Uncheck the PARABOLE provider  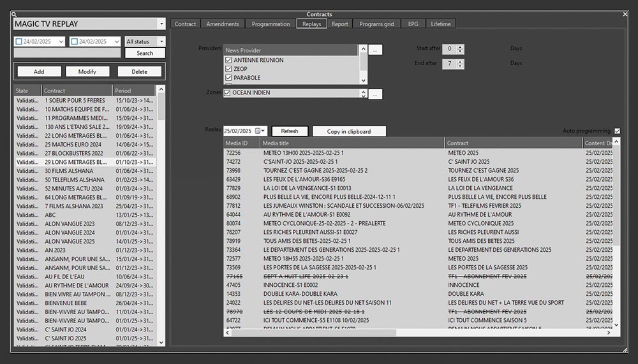[228, 78]
